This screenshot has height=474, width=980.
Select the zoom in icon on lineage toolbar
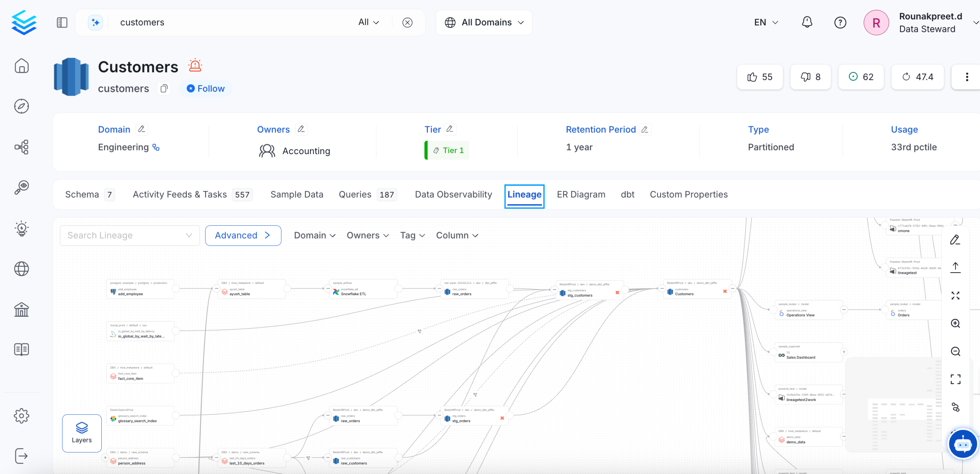[x=955, y=323]
